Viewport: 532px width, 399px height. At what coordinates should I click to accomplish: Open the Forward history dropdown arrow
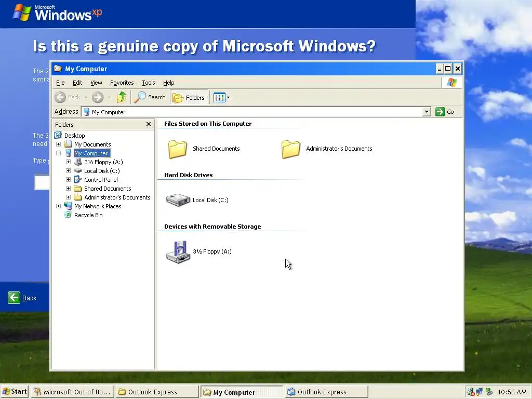click(x=109, y=97)
